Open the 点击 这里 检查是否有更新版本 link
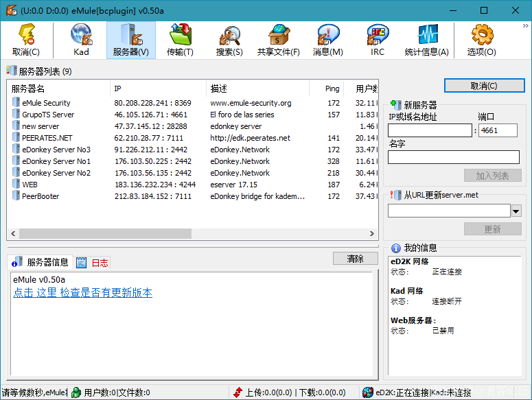 click(x=83, y=292)
